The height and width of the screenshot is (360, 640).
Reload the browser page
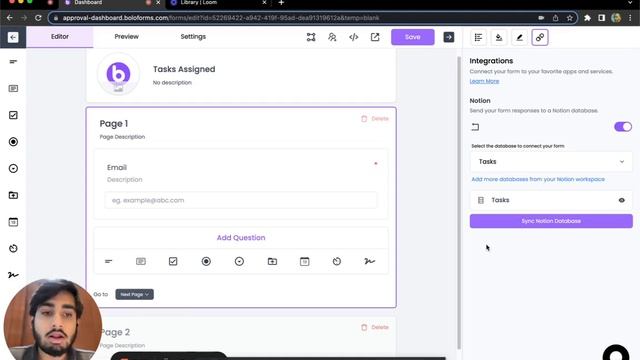pyautogui.click(x=38, y=18)
